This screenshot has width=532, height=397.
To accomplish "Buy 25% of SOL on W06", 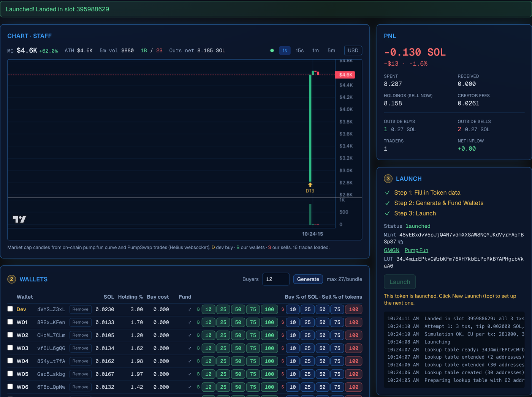I will (223, 387).
